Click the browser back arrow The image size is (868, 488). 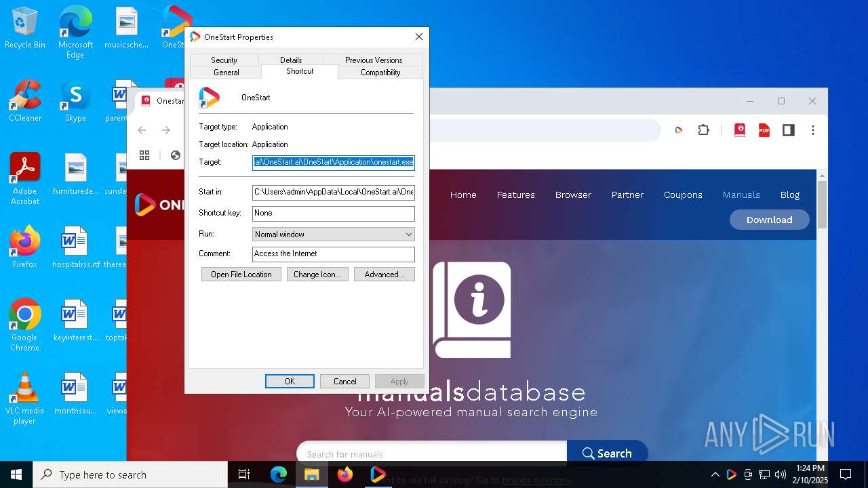(142, 130)
